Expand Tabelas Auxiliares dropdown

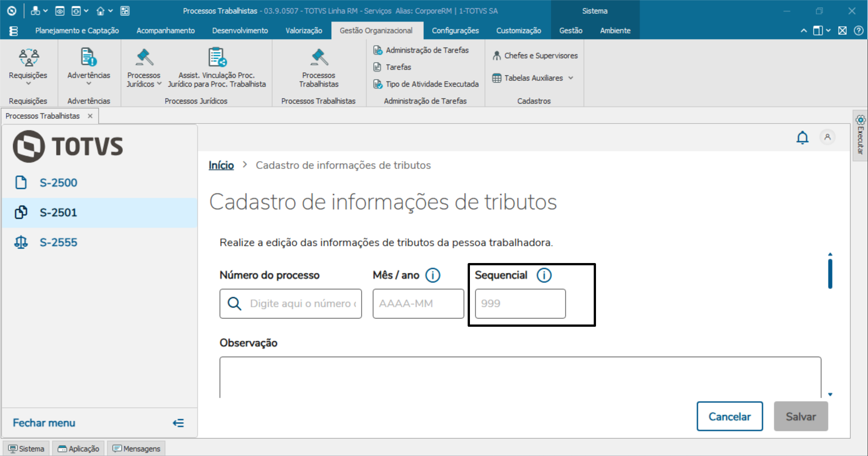click(571, 78)
